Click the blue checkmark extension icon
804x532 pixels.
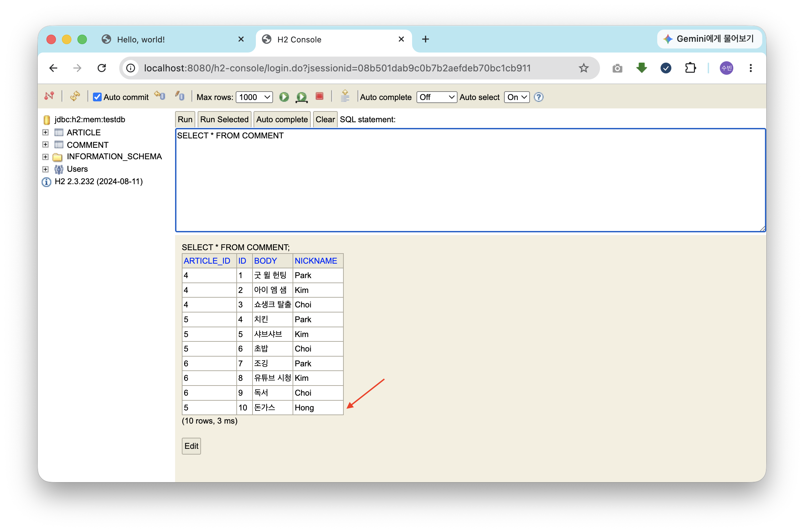pyautogui.click(x=666, y=68)
